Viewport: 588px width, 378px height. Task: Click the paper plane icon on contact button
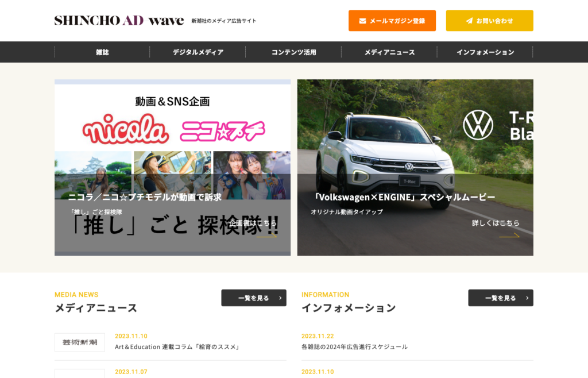click(469, 21)
